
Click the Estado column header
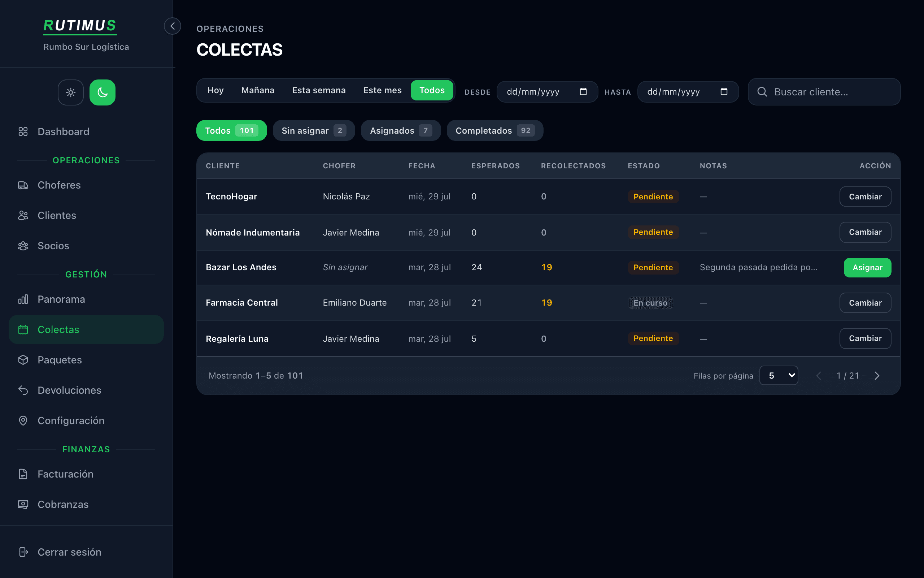pyautogui.click(x=644, y=166)
